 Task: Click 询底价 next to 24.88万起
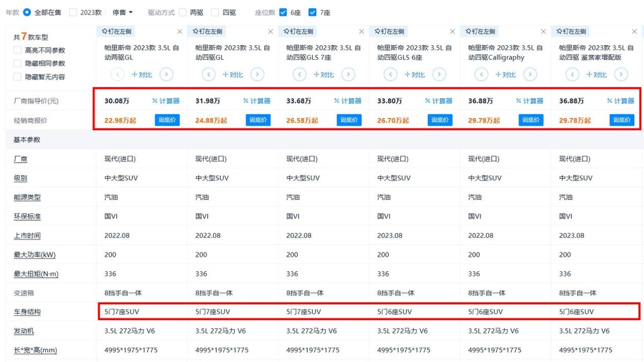point(258,120)
